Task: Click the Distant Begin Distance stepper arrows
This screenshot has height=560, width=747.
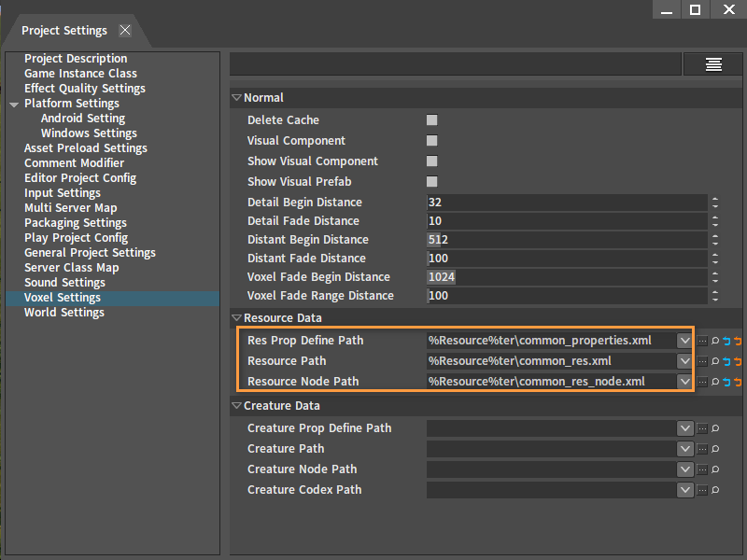Action: 715,240
